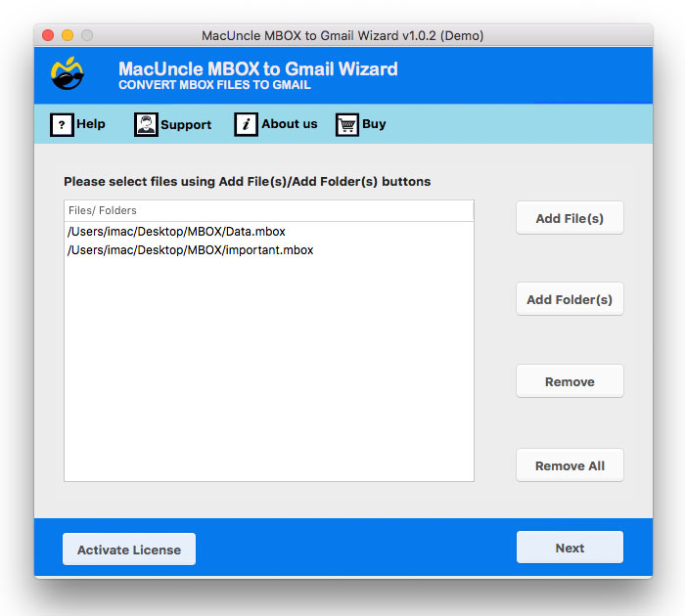Image resolution: width=685 pixels, height=616 pixels.
Task: Click the Files/ Folders column header
Action: point(269,211)
